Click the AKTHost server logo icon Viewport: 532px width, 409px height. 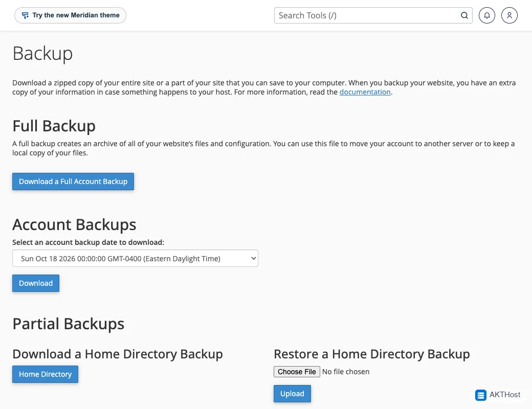tap(480, 395)
